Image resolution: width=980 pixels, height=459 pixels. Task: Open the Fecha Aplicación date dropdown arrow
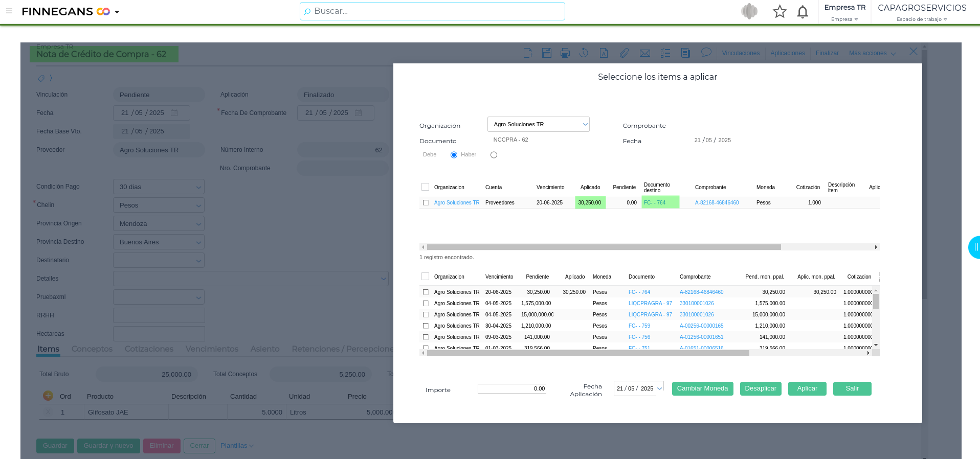(659, 388)
